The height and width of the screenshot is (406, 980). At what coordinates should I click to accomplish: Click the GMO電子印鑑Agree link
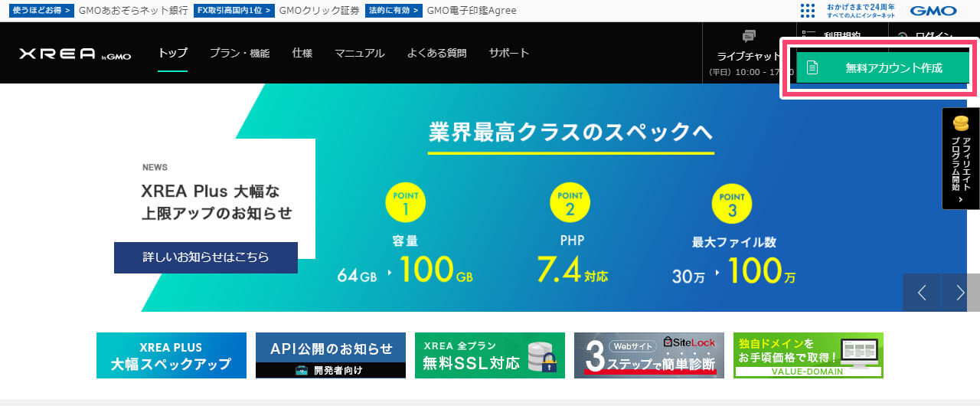(x=472, y=11)
